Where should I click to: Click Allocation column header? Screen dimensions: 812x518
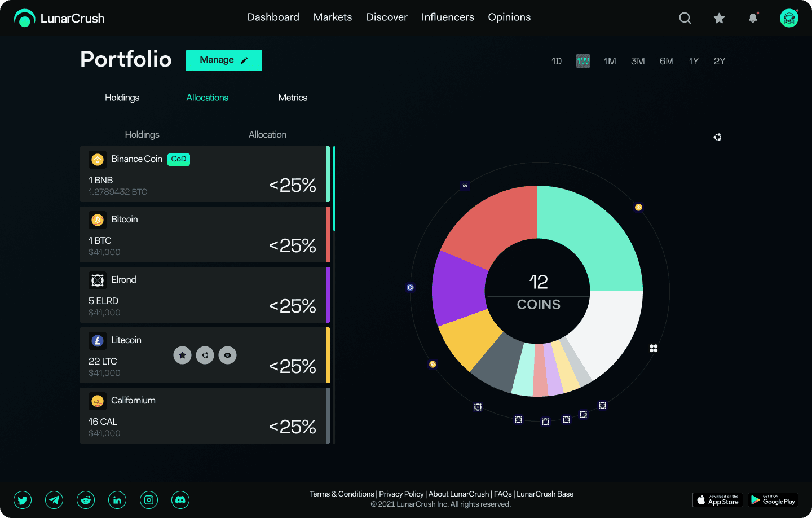[267, 134]
